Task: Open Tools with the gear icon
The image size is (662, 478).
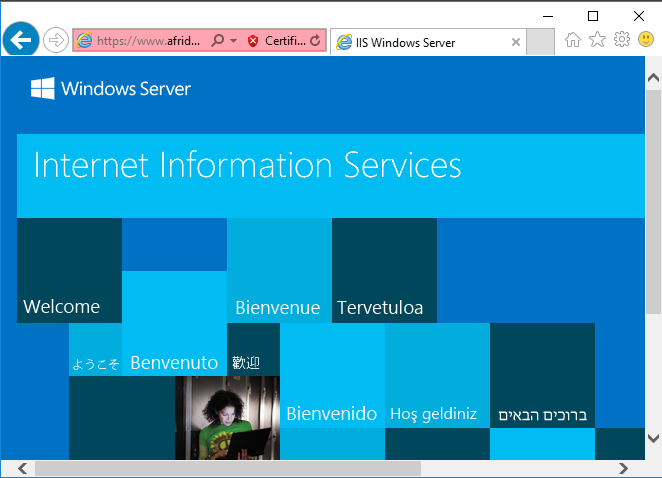Action: point(621,40)
